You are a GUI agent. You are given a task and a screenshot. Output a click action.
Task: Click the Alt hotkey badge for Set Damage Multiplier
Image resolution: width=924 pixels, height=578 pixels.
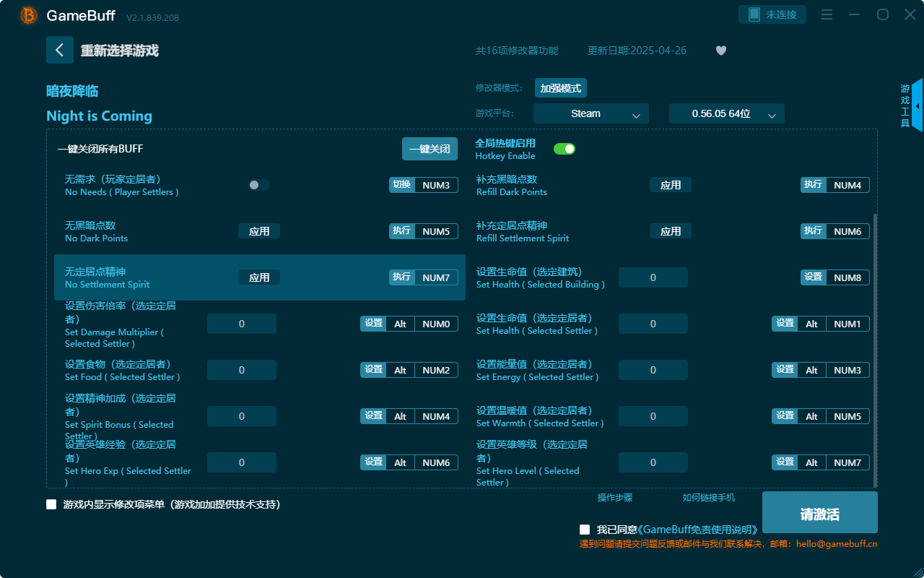tap(401, 324)
